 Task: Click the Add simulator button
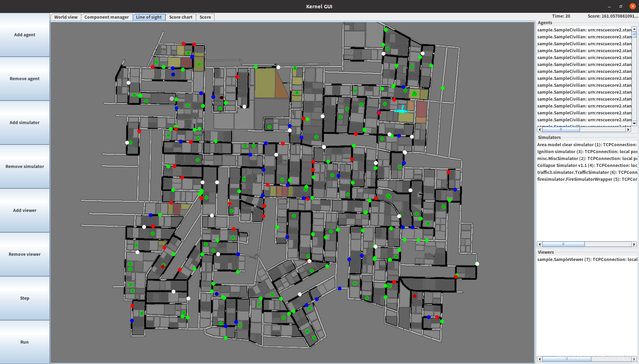pyautogui.click(x=25, y=123)
